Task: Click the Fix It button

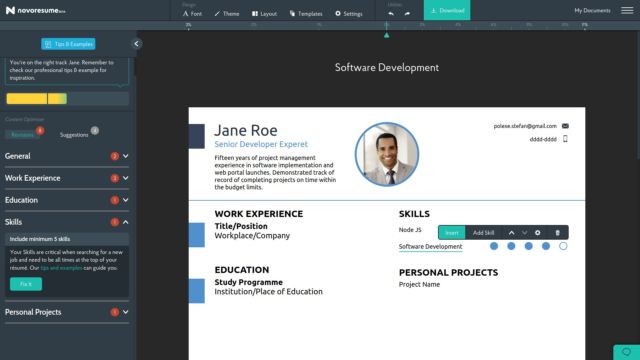Action: [26, 284]
